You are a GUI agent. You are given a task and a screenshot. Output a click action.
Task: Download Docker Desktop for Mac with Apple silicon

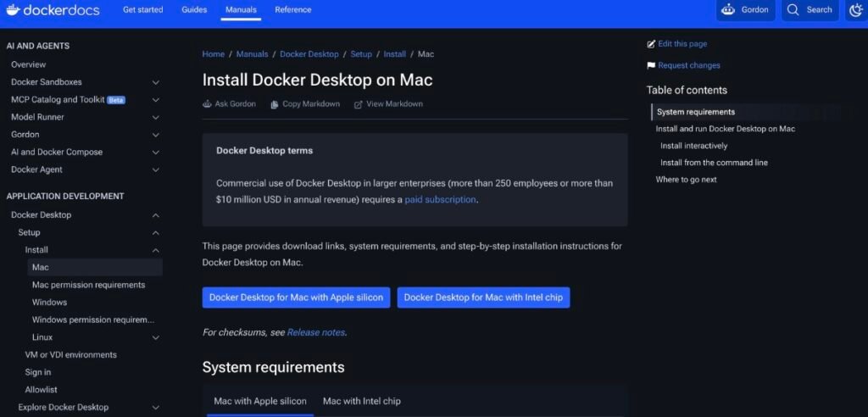point(296,297)
